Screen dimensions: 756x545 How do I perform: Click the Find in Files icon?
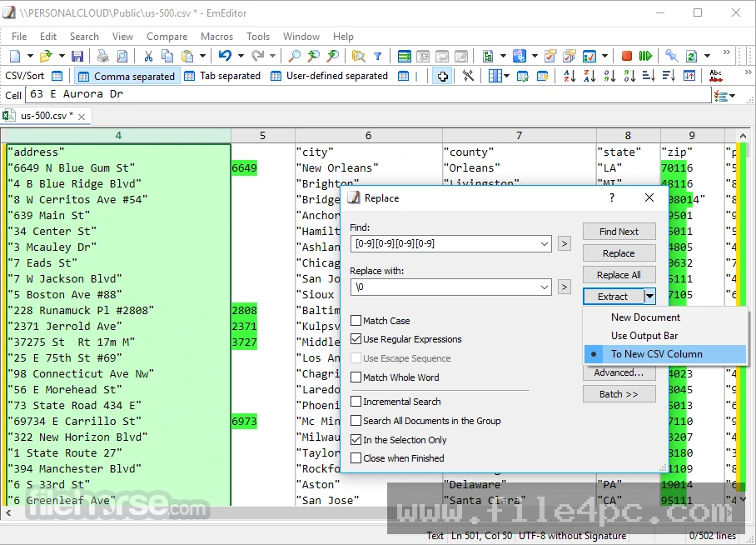click(x=358, y=56)
